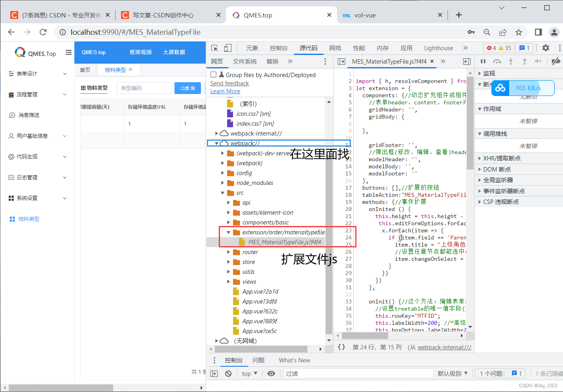This screenshot has height=392, width=563.
Task: Expand the router folder
Action: tap(228, 252)
